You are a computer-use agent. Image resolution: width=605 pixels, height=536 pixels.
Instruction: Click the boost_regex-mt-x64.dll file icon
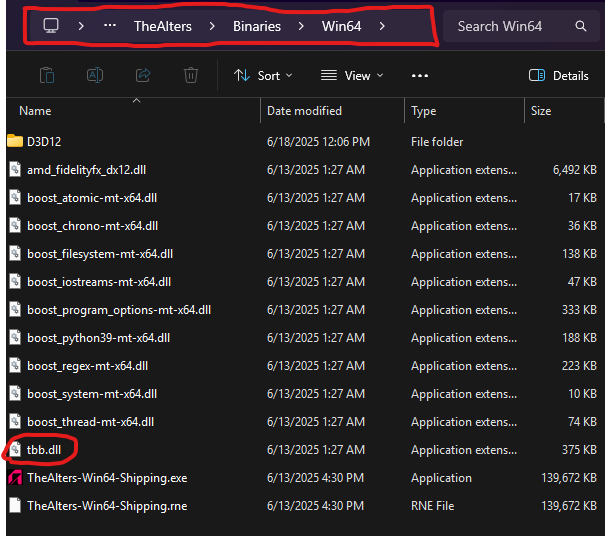(15, 365)
